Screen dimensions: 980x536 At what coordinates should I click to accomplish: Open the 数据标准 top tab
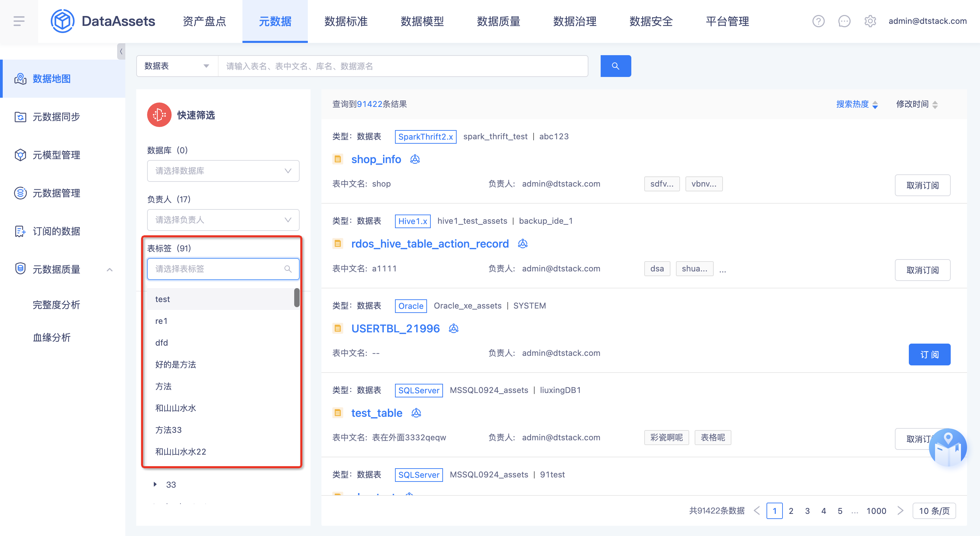(x=346, y=21)
